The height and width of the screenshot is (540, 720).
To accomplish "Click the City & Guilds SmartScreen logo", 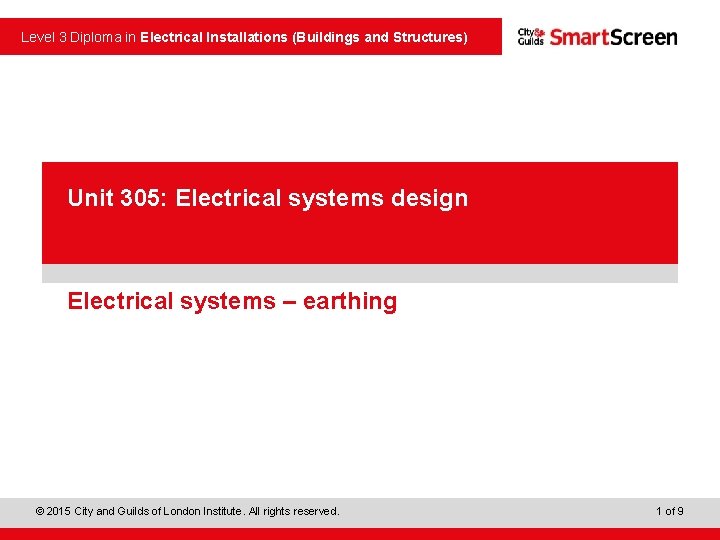I will click(x=597, y=37).
